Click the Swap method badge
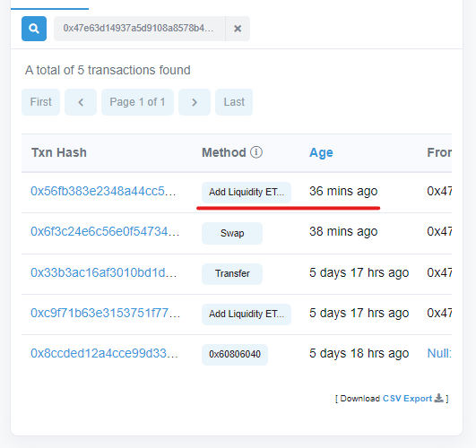The width and height of the screenshot is (476, 448). point(232,233)
